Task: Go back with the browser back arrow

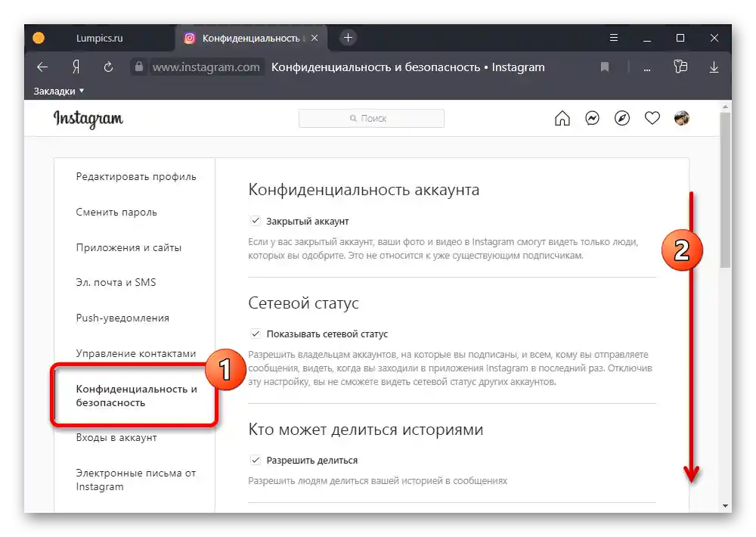Action: 42,67
